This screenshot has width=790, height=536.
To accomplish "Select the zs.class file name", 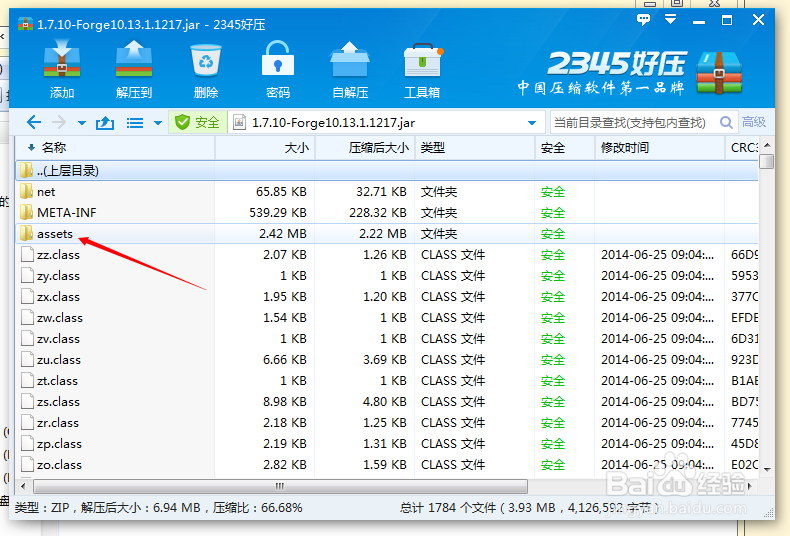I will (58, 402).
